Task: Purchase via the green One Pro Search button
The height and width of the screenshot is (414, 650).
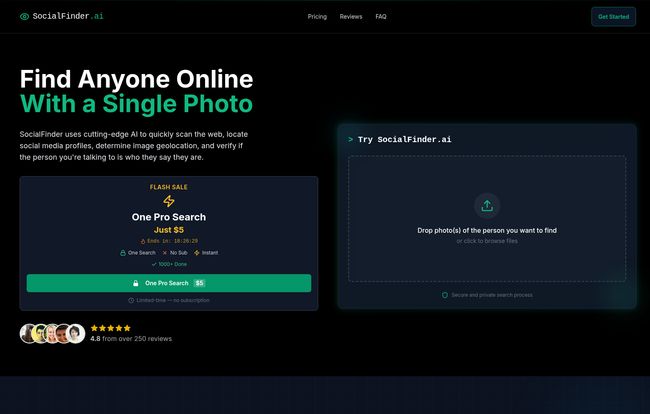Action: tap(169, 283)
